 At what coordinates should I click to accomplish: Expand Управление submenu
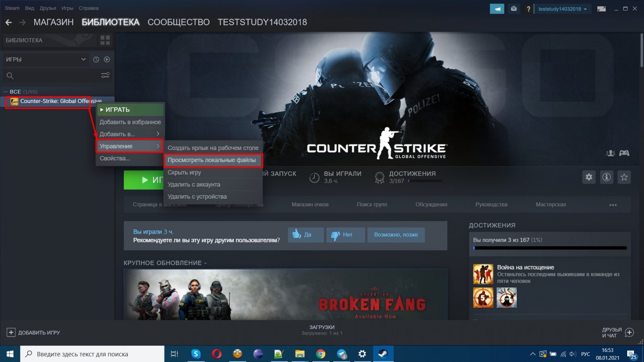coord(130,146)
